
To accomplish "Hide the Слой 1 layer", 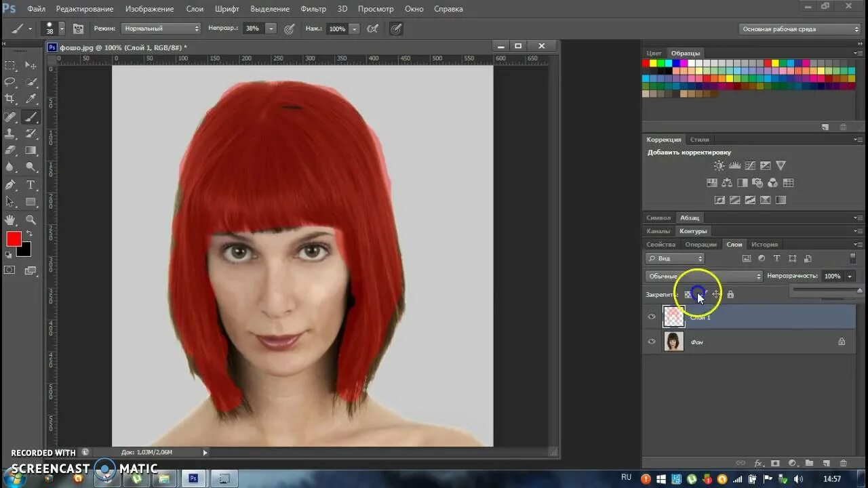I will (x=652, y=317).
